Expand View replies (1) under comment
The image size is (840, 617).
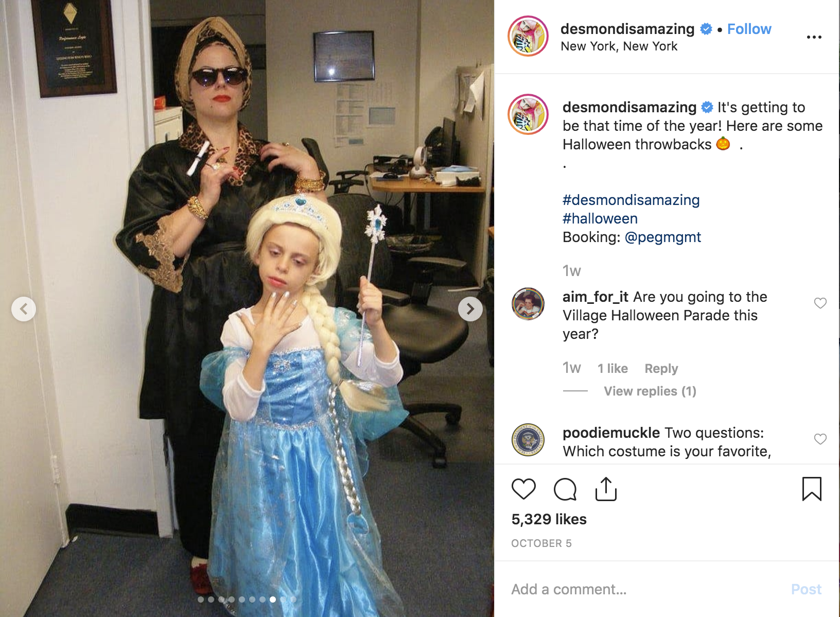650,391
